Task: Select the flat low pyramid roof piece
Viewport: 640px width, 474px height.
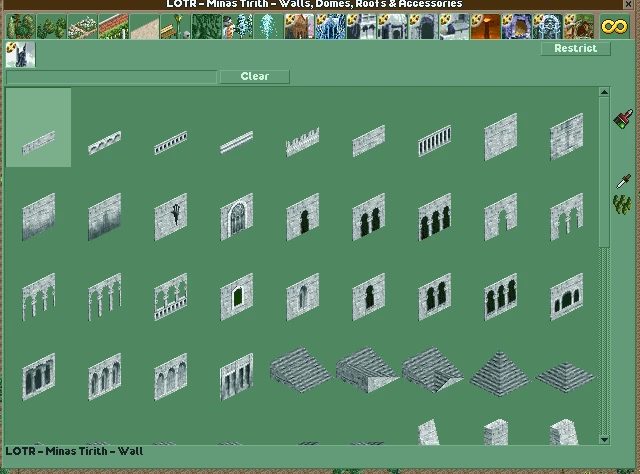Action: click(x=566, y=377)
